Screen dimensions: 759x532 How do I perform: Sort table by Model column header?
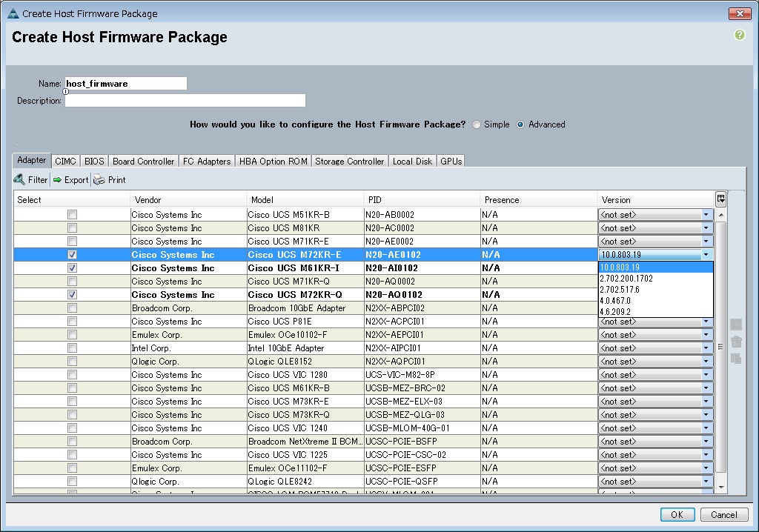[305, 199]
